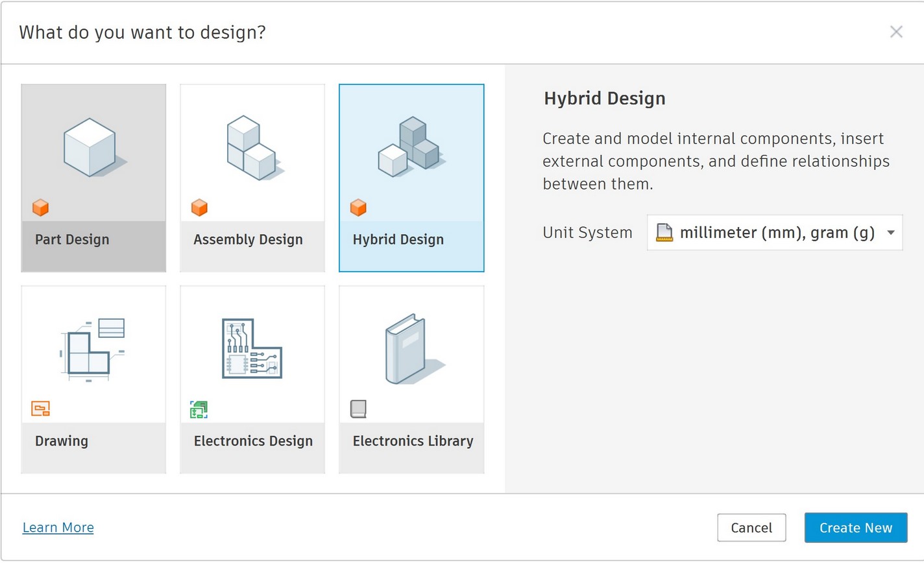Select the Drawing blueprint illustration
Screen dimensions: 924x563
(92, 350)
